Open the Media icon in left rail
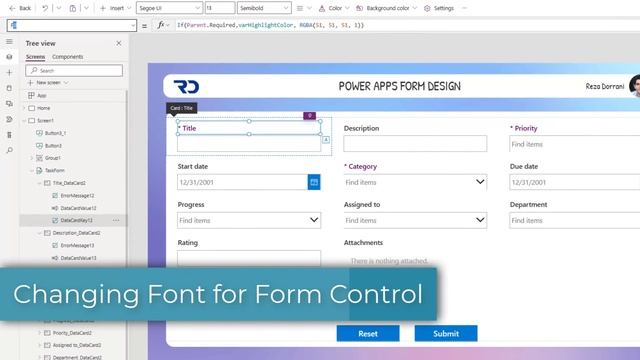This screenshot has height=360, width=640. coord(9,104)
